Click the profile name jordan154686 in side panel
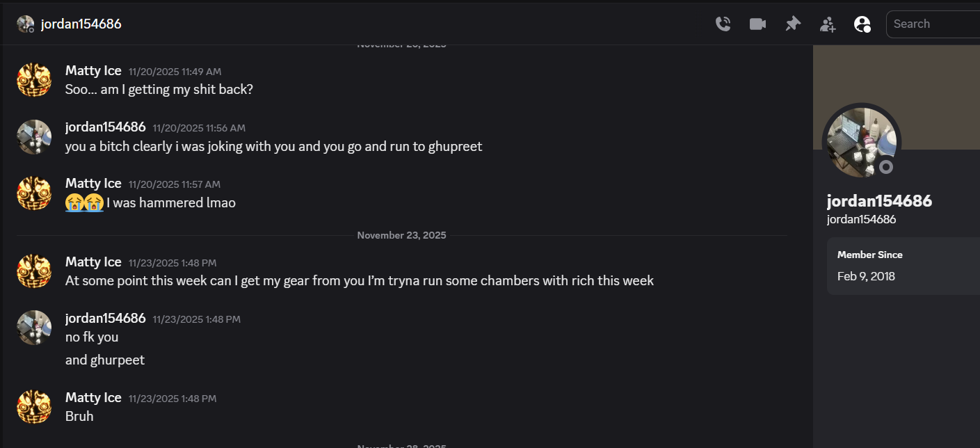Viewport: 980px width, 448px height. pyautogui.click(x=879, y=202)
